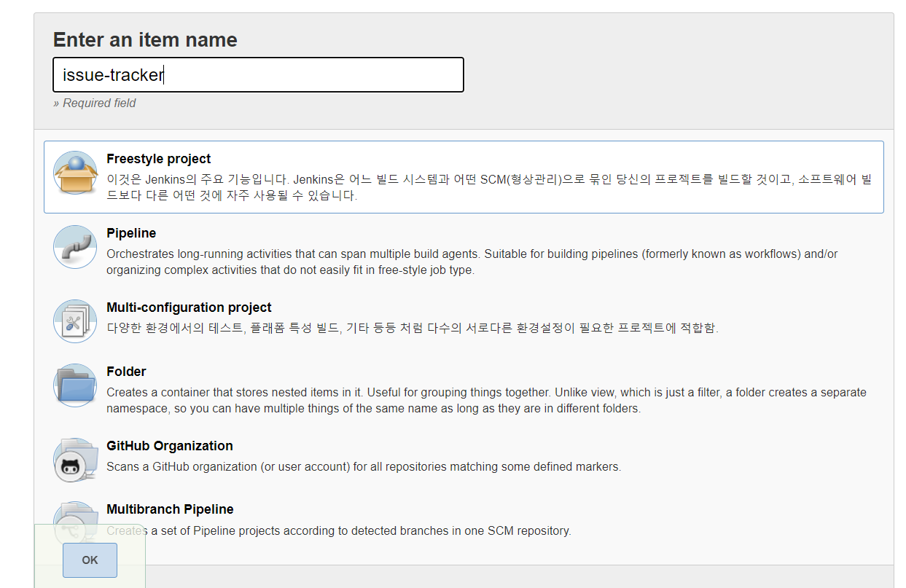Select the Freestyle project title
The width and height of the screenshot is (906, 588).
159,159
